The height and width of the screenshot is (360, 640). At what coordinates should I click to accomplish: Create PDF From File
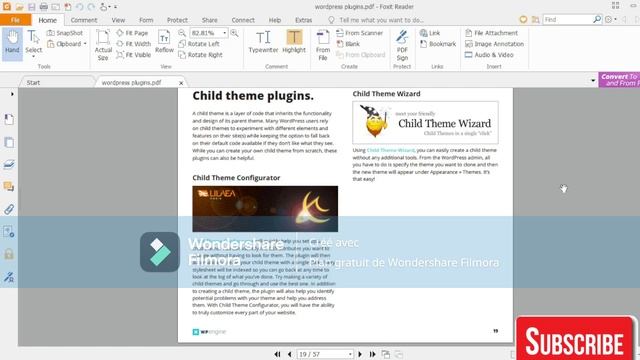click(323, 45)
